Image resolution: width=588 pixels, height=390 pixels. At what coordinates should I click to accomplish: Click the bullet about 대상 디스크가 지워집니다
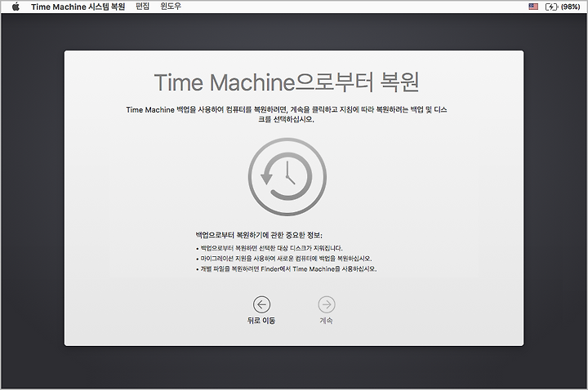point(269,248)
